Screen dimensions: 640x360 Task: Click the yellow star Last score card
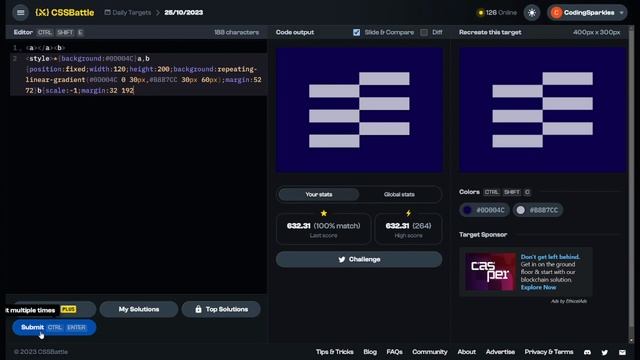(x=324, y=229)
